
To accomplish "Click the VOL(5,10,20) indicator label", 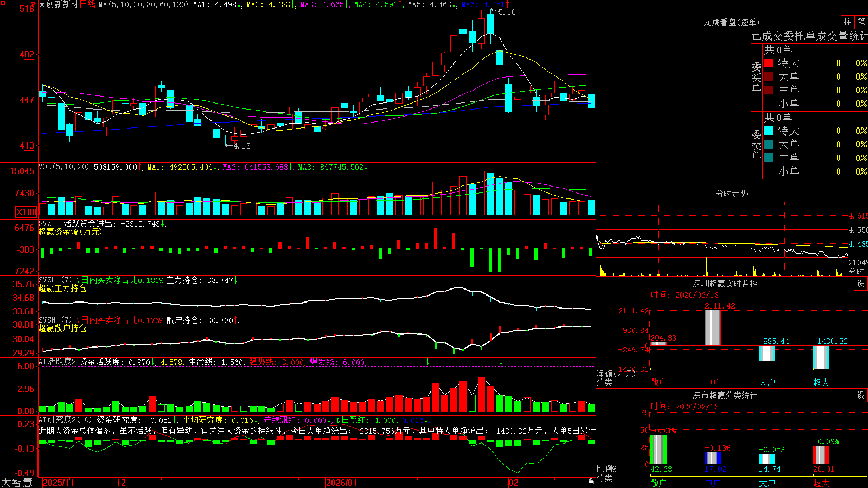I will pyautogui.click(x=64, y=167).
